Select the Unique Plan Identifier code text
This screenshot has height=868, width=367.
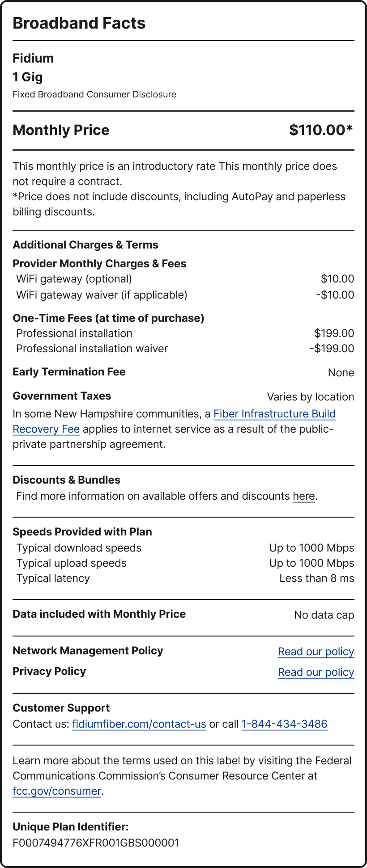point(96,843)
